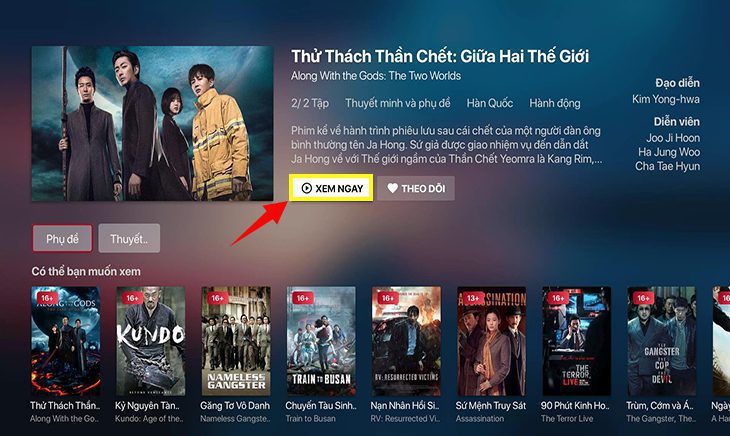Click the Hàn Quốc country tag
This screenshot has height=436, width=730.
point(490,103)
